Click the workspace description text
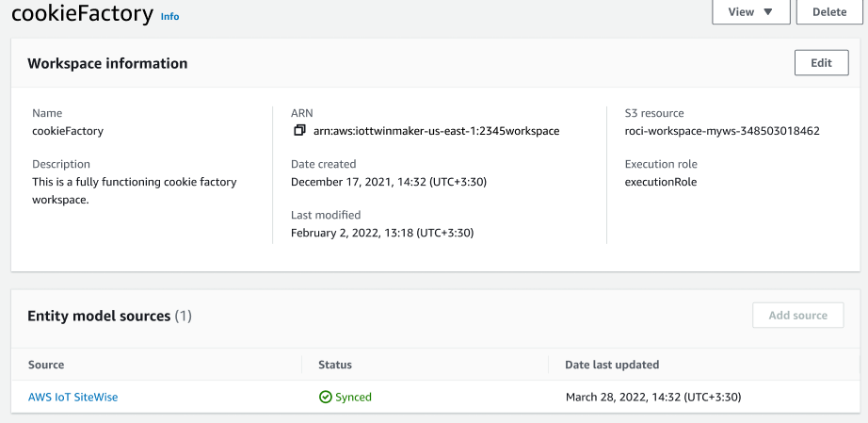The width and height of the screenshot is (868, 423). 135,190
